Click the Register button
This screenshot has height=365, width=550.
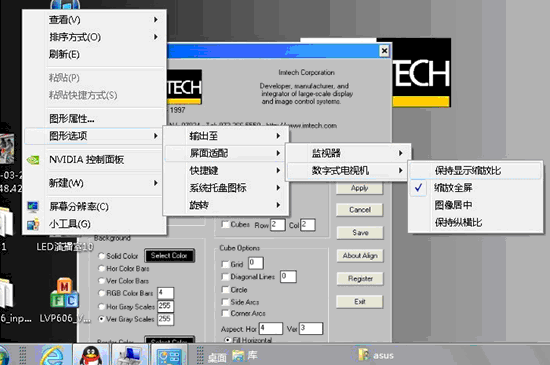point(360,279)
